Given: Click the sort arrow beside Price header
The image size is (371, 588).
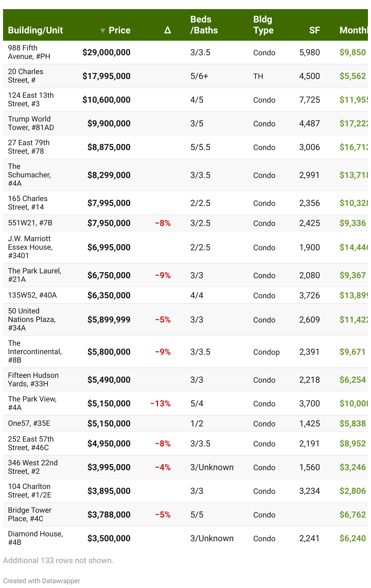Looking at the screenshot, I should (103, 31).
